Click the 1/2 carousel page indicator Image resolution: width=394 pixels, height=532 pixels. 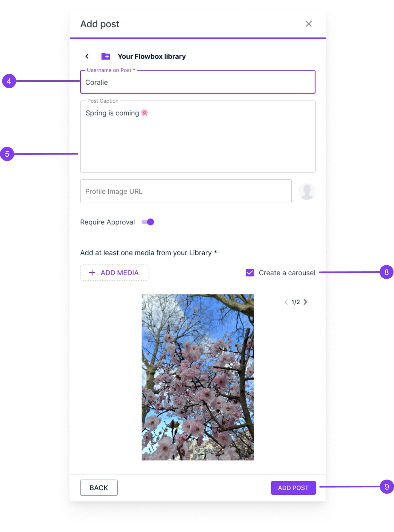click(295, 302)
